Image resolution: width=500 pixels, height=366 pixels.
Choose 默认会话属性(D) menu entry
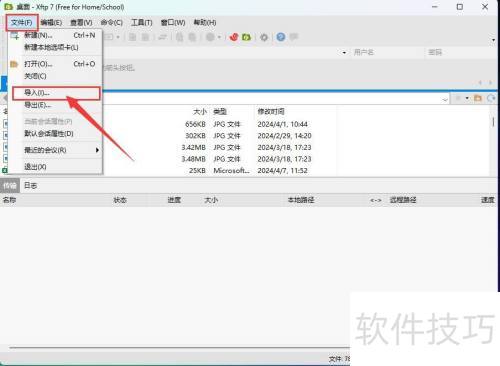(55, 134)
